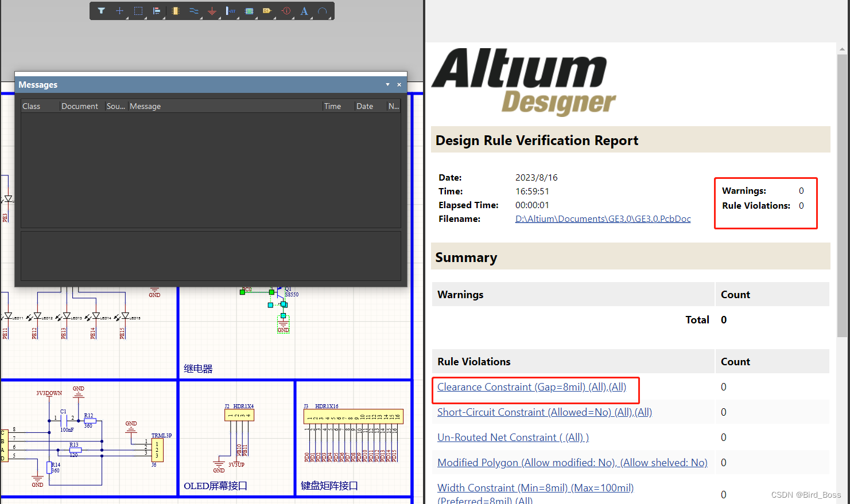This screenshot has width=850, height=504.
Task: Click the OLED屏幕接口 block label
Action: click(x=215, y=486)
